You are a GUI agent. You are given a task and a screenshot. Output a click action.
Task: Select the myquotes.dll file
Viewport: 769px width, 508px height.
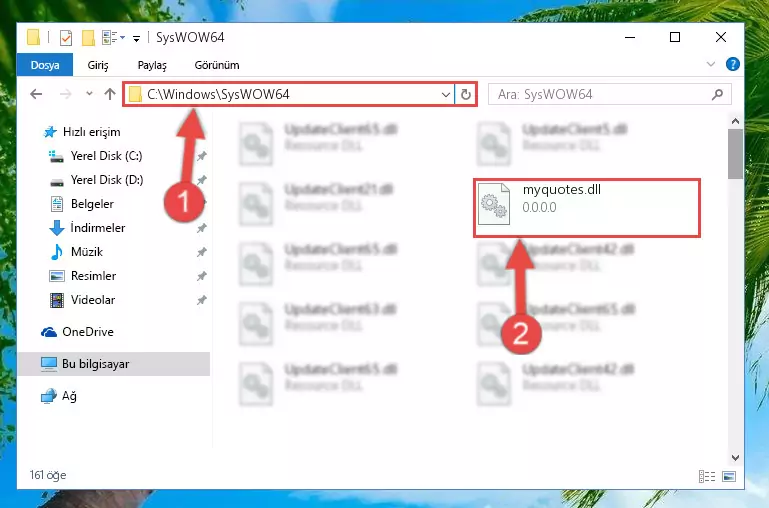coord(587,208)
